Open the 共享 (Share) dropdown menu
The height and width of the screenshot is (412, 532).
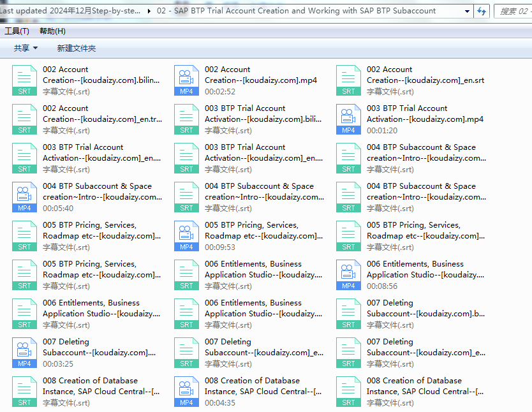pos(26,48)
